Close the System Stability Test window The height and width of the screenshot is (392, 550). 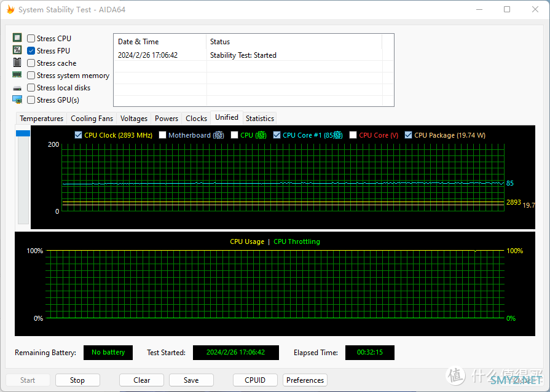(x=535, y=9)
